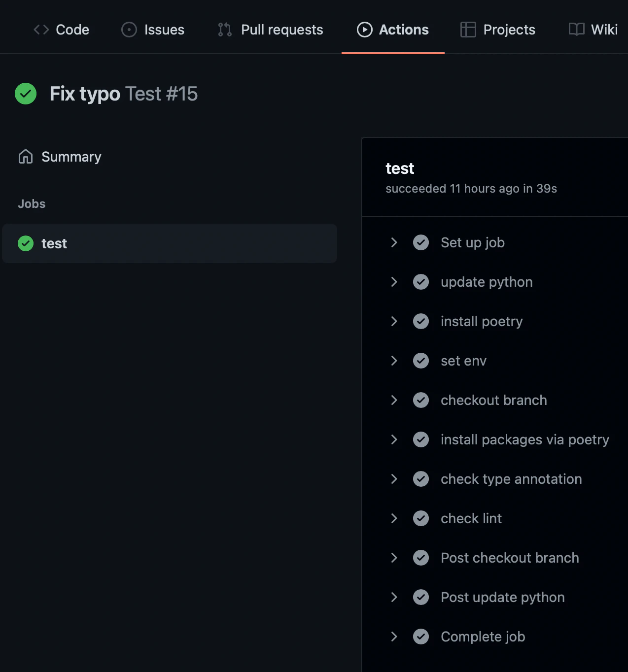Open the Summary link in sidebar
This screenshot has width=628, height=672.
click(x=71, y=157)
